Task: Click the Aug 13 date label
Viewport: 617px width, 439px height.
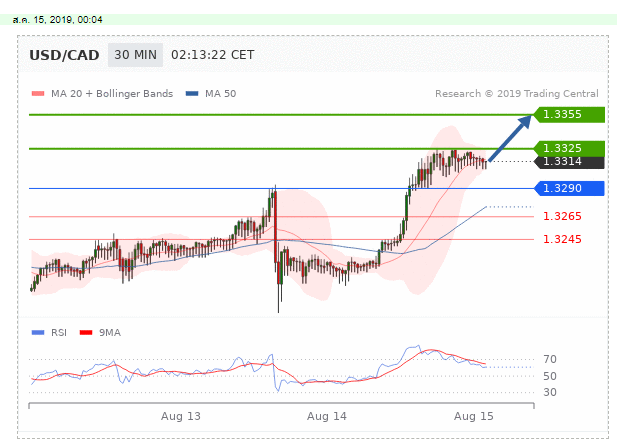Action: click(x=181, y=416)
